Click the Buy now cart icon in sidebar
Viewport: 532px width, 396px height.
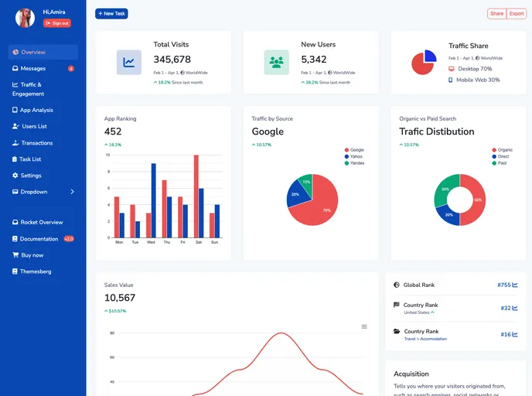[15, 255]
